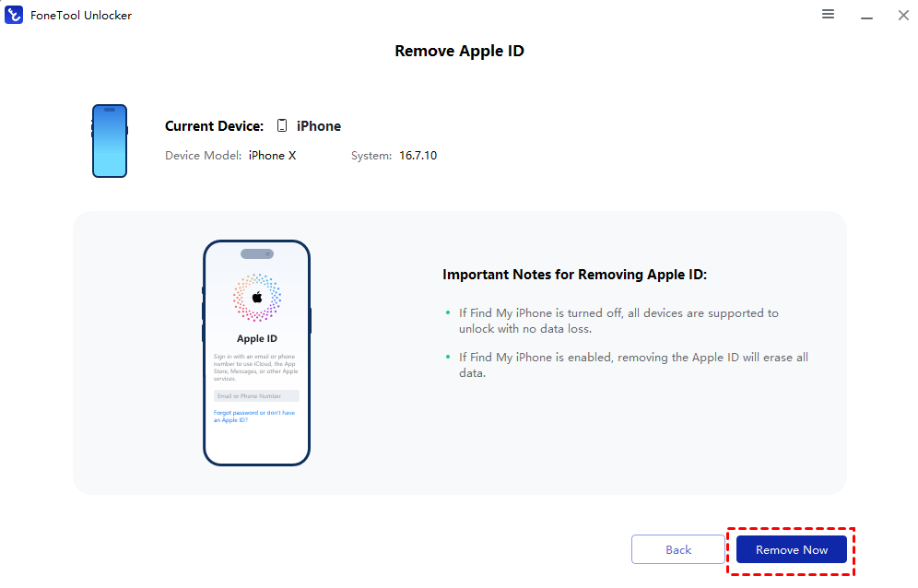The height and width of the screenshot is (588, 918).
Task: Click the blue iPhone device image
Action: tap(109, 141)
